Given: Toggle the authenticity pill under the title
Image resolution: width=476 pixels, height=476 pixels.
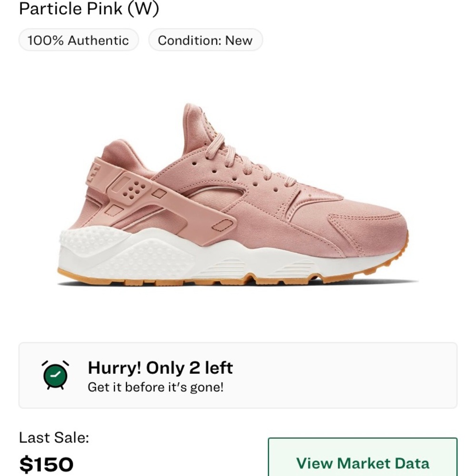Looking at the screenshot, I should click(x=78, y=40).
